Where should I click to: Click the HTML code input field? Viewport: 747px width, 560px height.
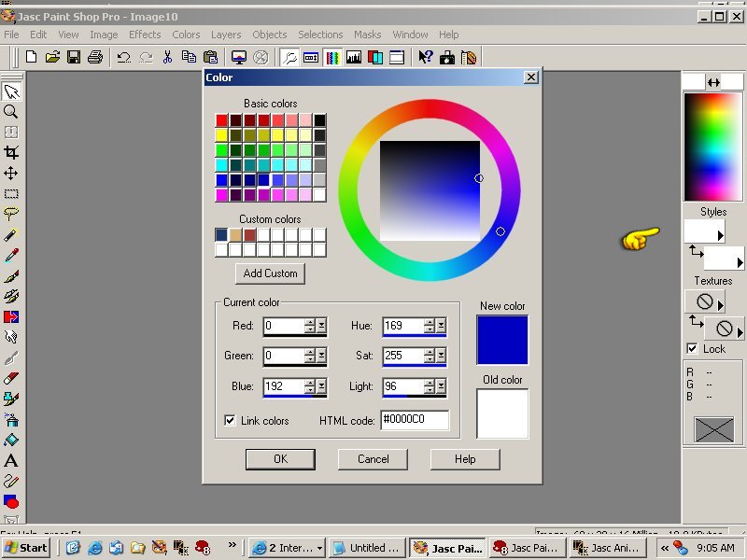coord(415,421)
